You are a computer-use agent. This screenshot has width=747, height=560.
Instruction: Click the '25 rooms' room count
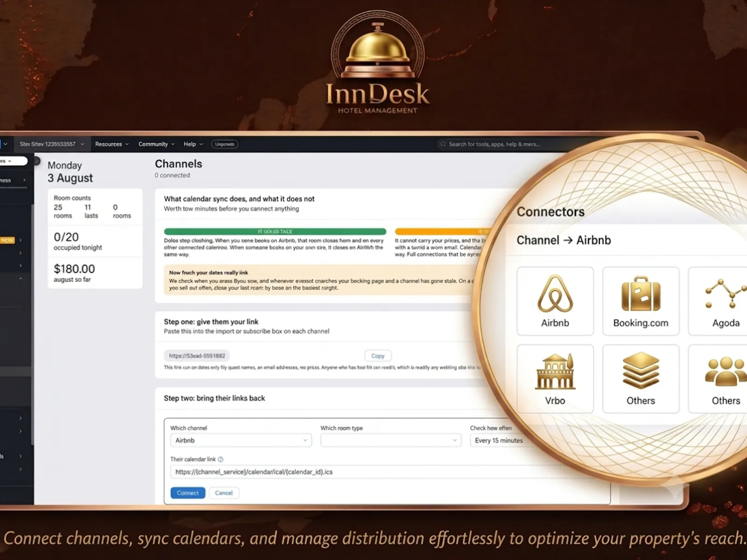pyautogui.click(x=63, y=211)
